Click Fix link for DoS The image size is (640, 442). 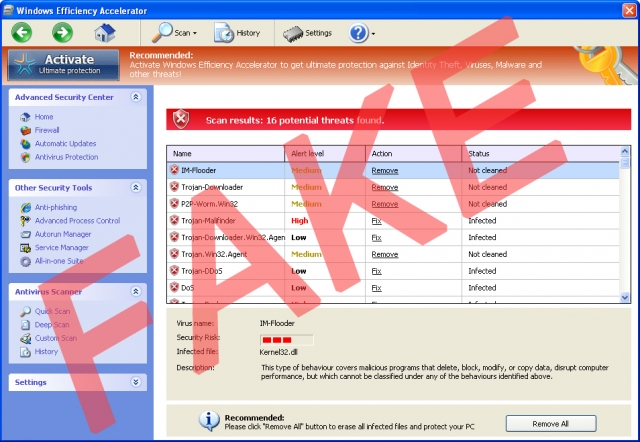[376, 288]
